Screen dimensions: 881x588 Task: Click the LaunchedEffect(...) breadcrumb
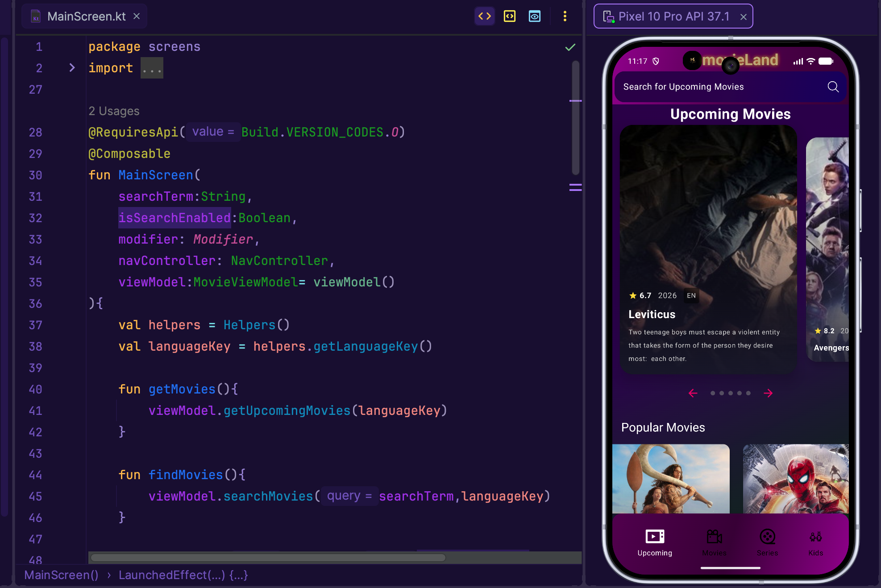pyautogui.click(x=183, y=575)
